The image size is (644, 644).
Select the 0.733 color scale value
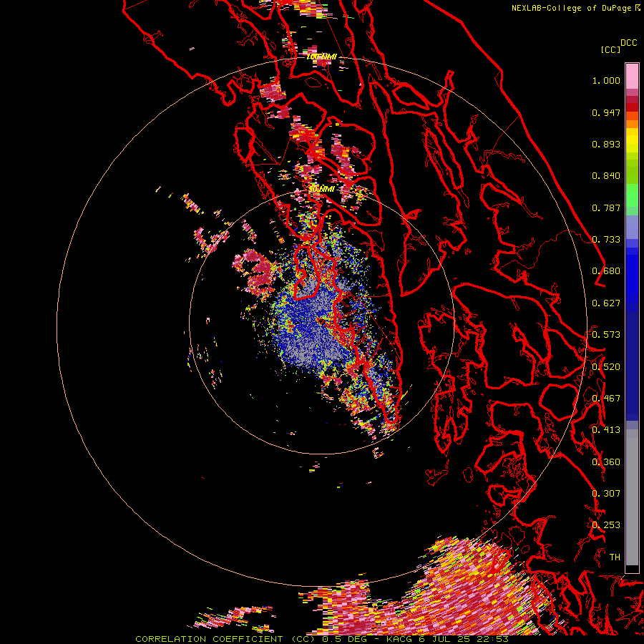[x=606, y=240]
